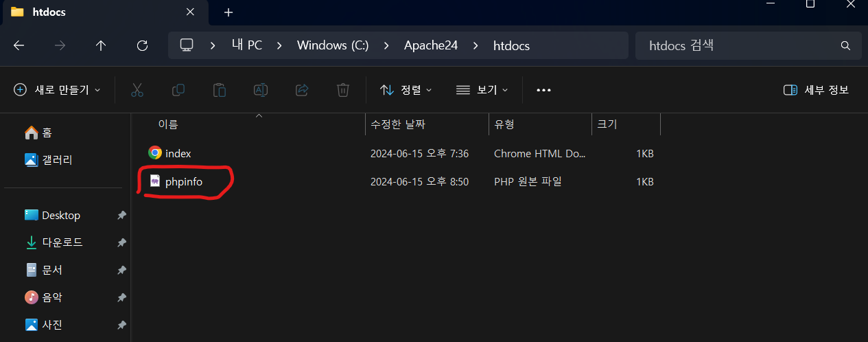Expand chevron between Apache24 and htdocs

[x=476, y=45]
